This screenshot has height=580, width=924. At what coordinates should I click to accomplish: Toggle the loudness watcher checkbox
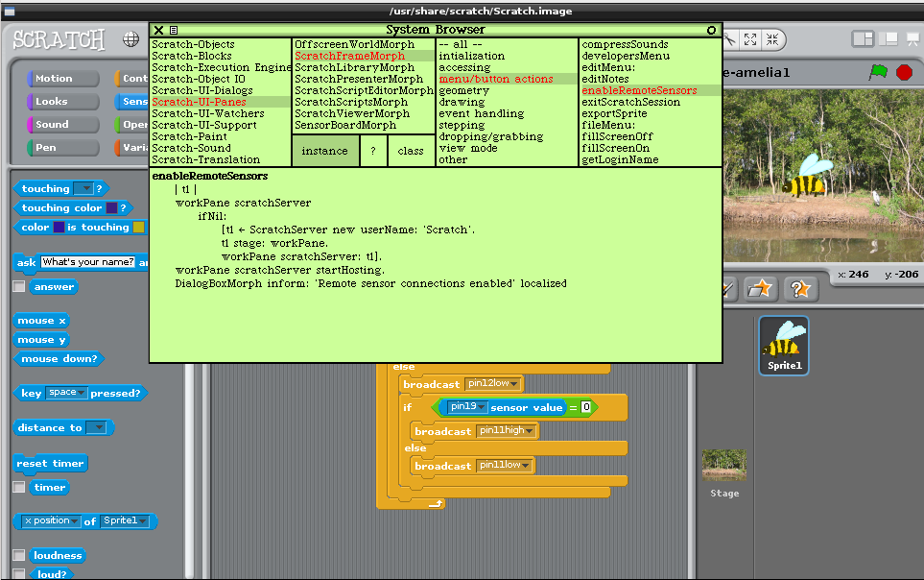tap(19, 555)
